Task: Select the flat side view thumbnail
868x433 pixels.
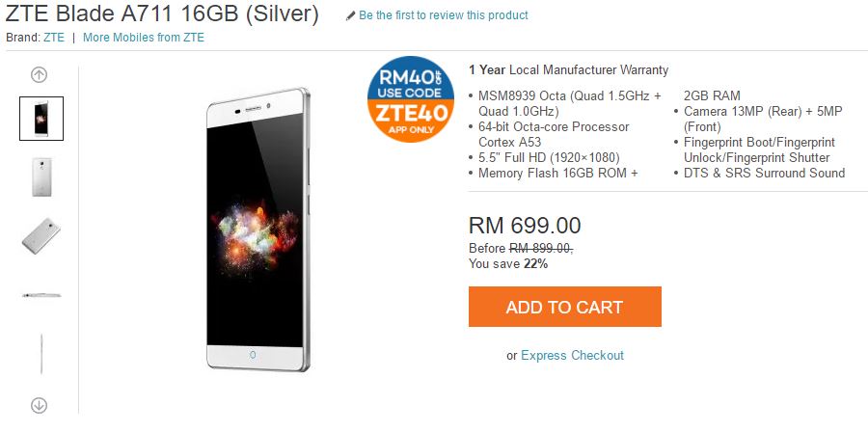Action: (41, 295)
